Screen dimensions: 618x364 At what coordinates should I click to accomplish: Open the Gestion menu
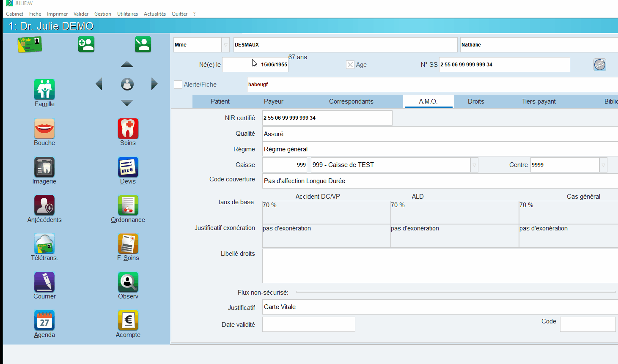(x=103, y=14)
